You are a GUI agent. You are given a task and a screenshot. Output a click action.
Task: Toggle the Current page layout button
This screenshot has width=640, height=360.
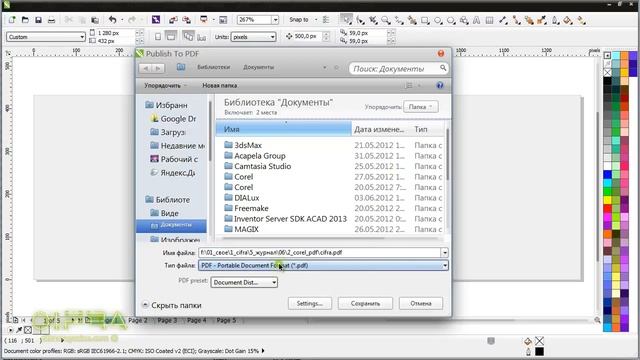coord(202,37)
